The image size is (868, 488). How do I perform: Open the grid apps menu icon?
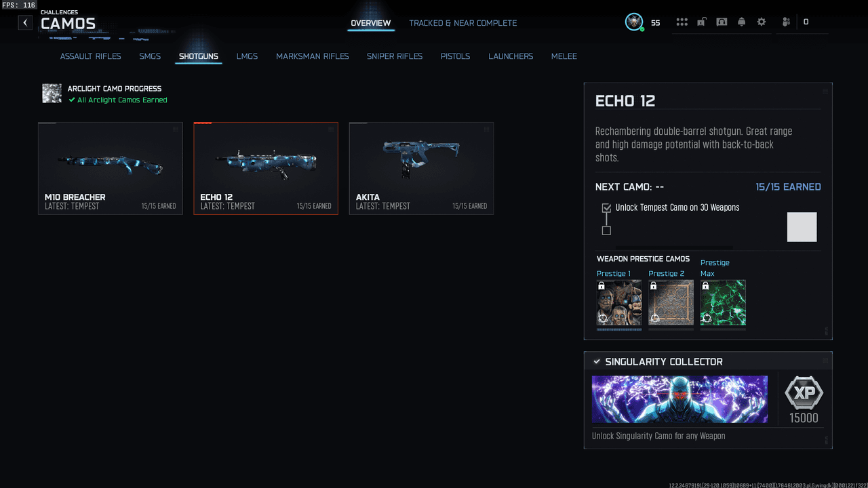click(682, 22)
